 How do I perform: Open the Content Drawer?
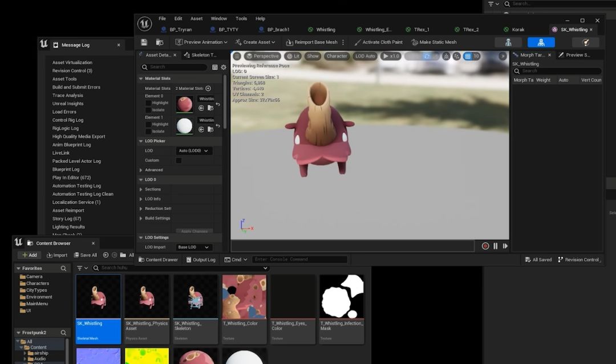pos(159,260)
